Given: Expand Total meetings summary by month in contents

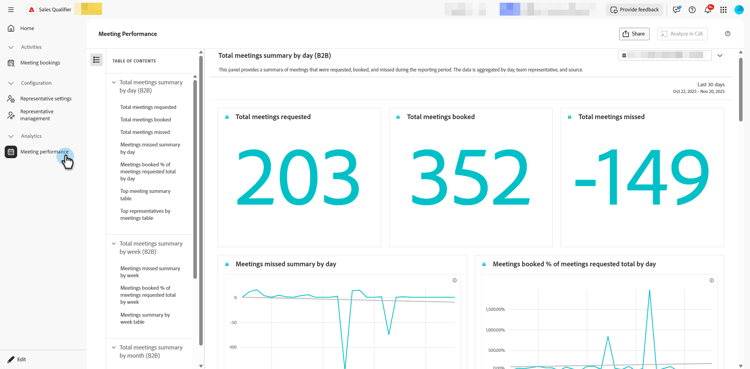Looking at the screenshot, I should point(114,347).
